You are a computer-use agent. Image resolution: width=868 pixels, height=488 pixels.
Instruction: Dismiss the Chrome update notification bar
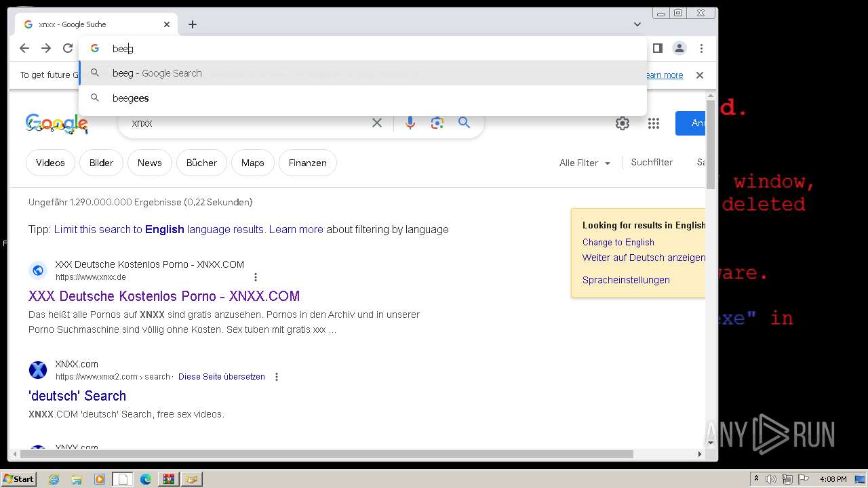700,75
